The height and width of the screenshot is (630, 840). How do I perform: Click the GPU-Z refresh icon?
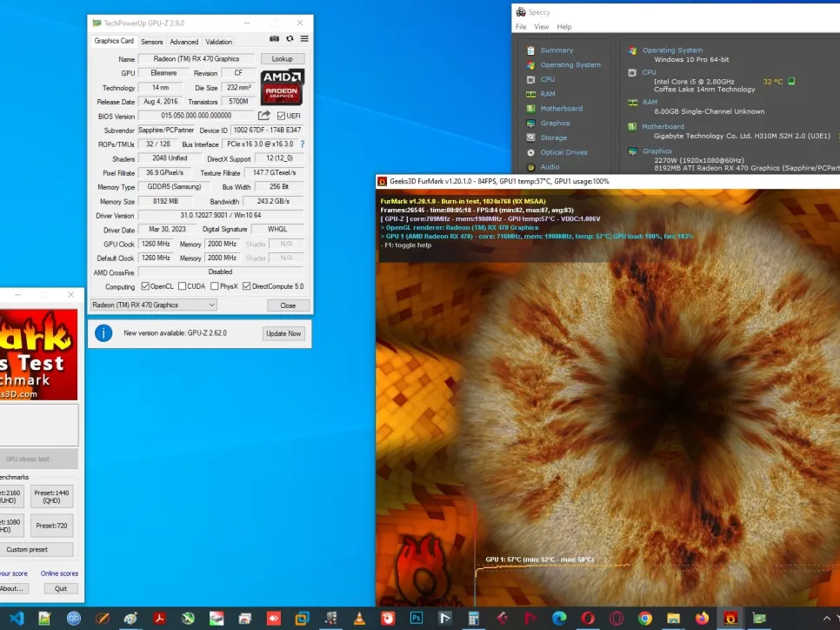tap(290, 38)
